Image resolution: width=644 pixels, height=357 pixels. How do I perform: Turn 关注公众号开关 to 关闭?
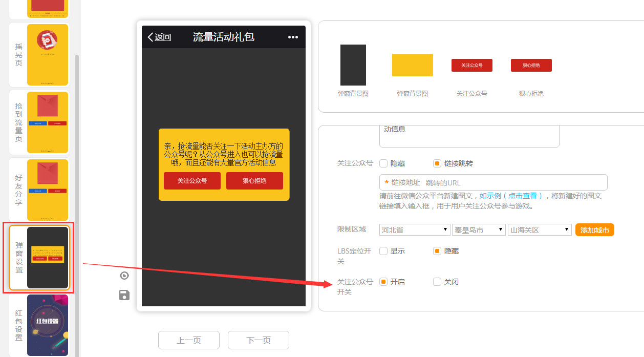(437, 282)
